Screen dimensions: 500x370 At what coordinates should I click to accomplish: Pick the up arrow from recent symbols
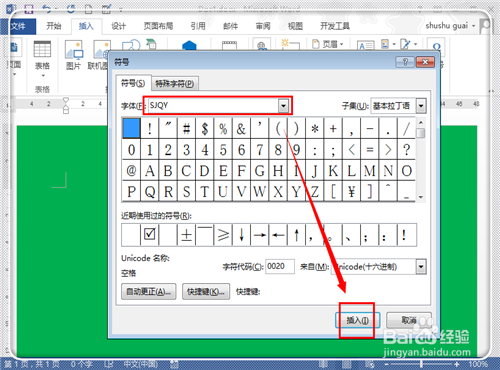(296, 235)
